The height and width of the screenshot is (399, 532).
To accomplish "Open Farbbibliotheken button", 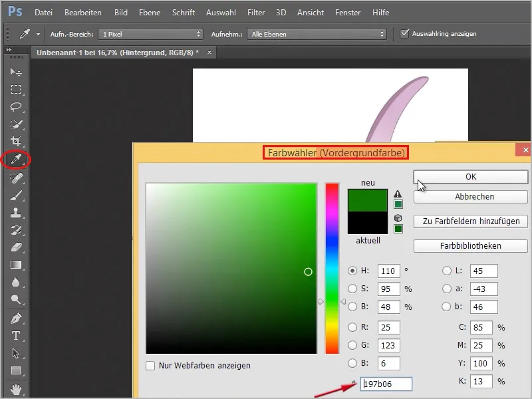I will pos(471,246).
